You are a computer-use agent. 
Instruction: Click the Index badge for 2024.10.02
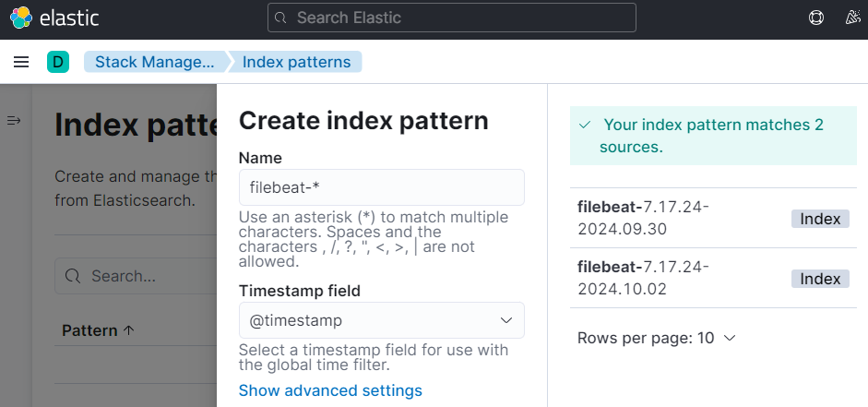(x=820, y=279)
